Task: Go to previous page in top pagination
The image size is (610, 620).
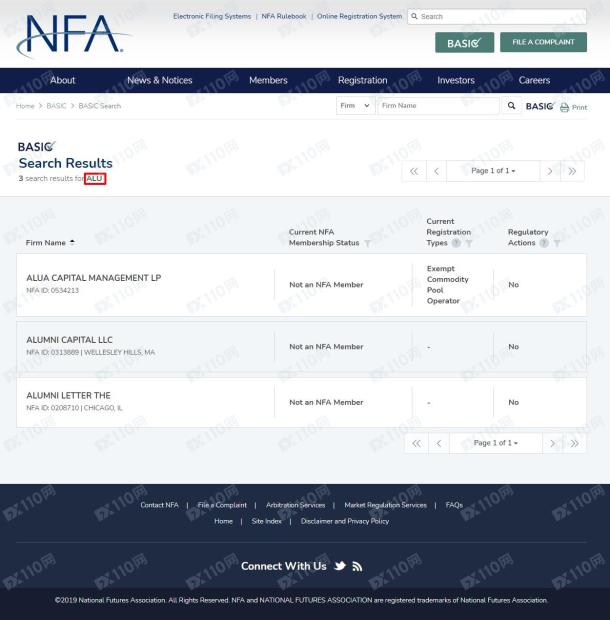Action: (436, 171)
